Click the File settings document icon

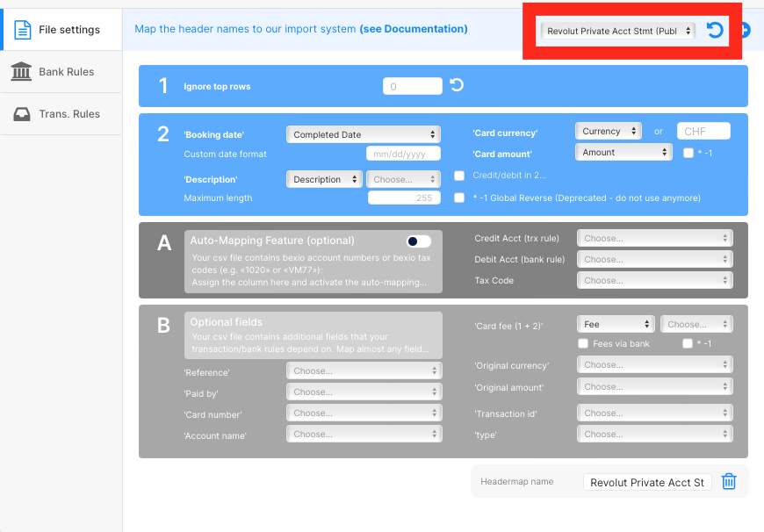(x=22, y=30)
